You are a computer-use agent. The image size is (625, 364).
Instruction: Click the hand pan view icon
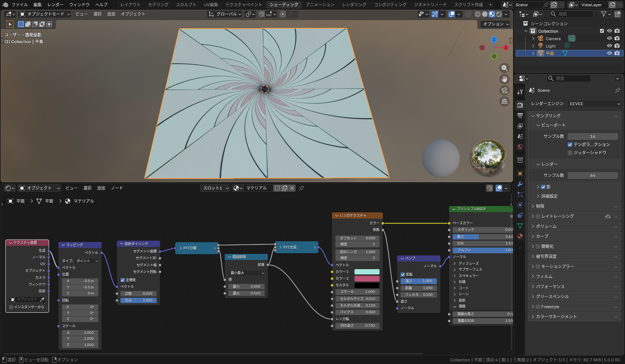coord(504,79)
